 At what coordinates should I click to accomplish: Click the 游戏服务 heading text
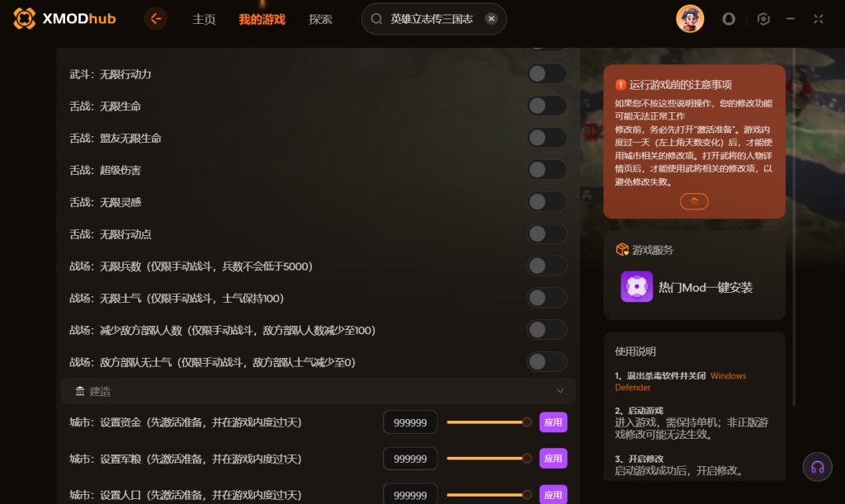tap(653, 249)
